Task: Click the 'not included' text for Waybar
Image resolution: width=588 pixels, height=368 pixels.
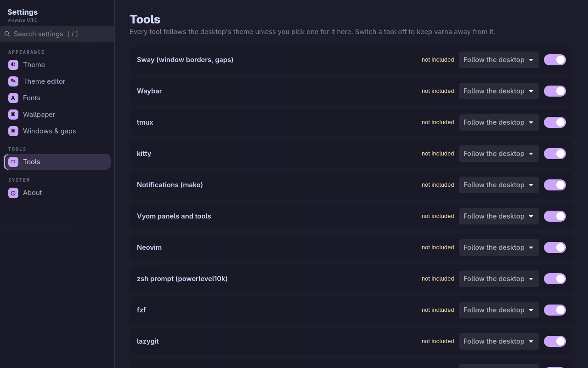Action: 438,91
